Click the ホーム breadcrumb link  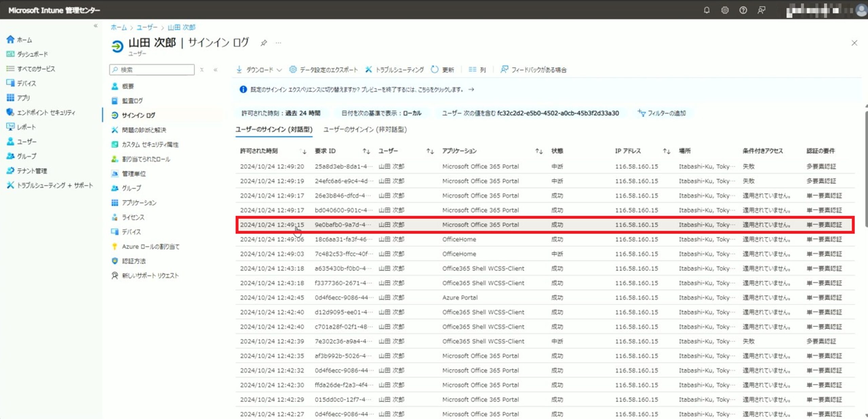(x=119, y=27)
